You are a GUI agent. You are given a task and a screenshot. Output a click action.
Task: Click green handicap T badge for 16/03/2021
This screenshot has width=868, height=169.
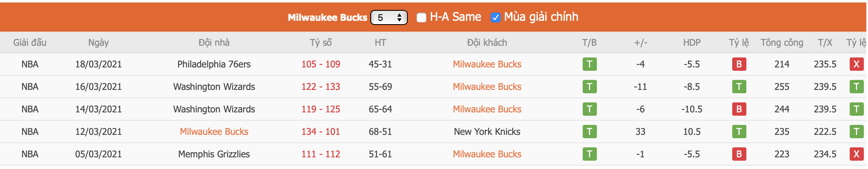pos(739,87)
